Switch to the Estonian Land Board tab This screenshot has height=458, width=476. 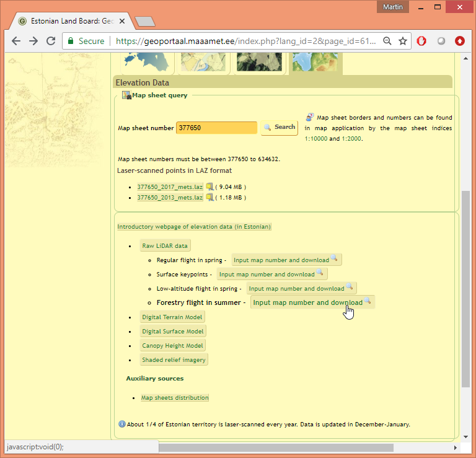73,20
